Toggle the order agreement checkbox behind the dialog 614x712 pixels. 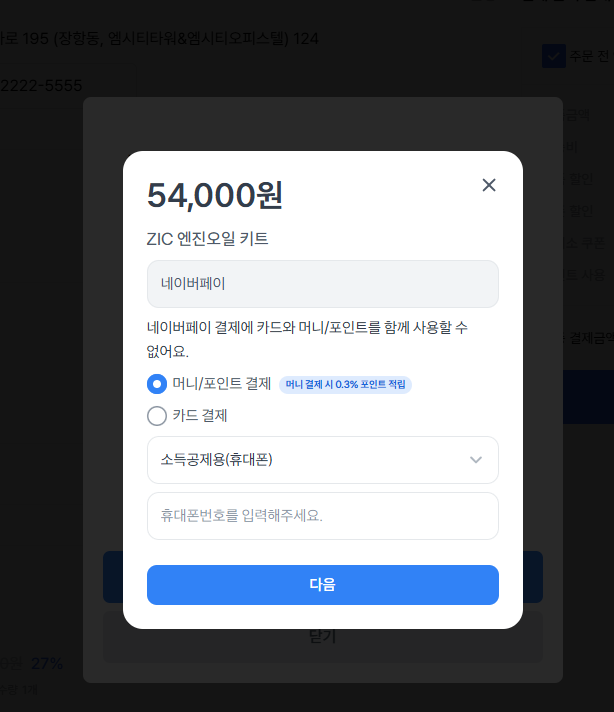[553, 56]
